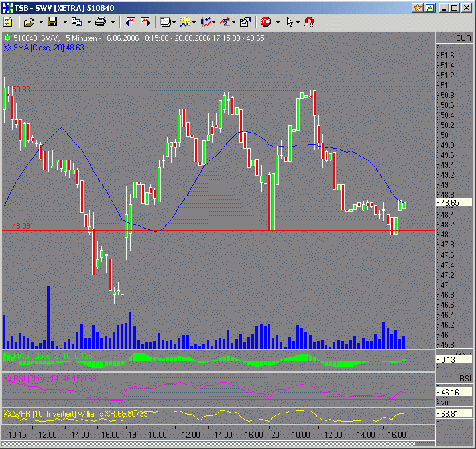Select the RSI [Close, 14] indicator label
Screen dimensions: 476x449
(50, 378)
